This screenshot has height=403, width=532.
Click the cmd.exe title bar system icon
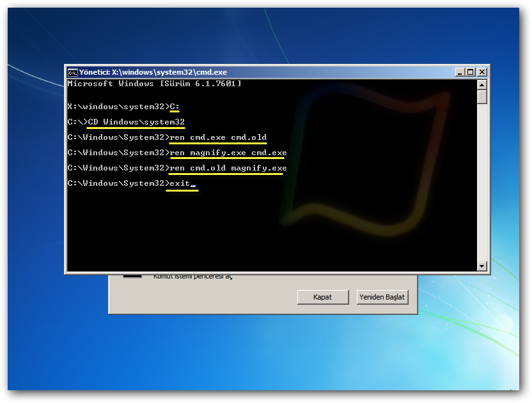click(73, 72)
